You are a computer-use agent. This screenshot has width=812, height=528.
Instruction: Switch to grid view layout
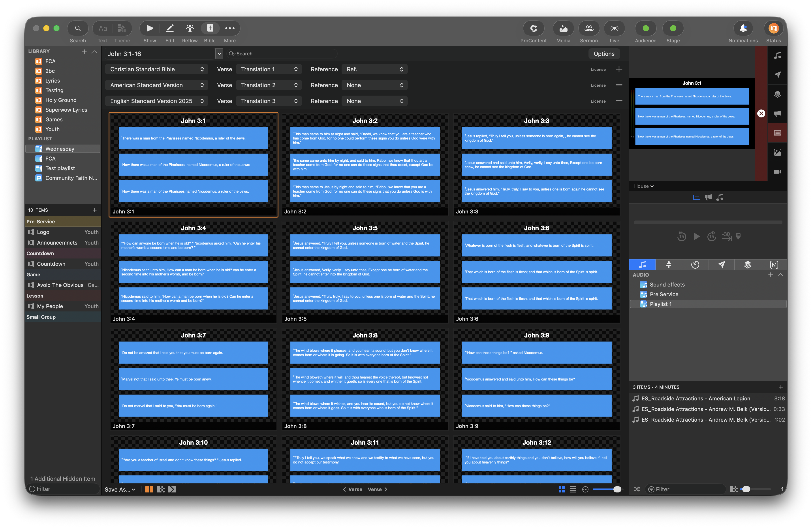click(562, 489)
